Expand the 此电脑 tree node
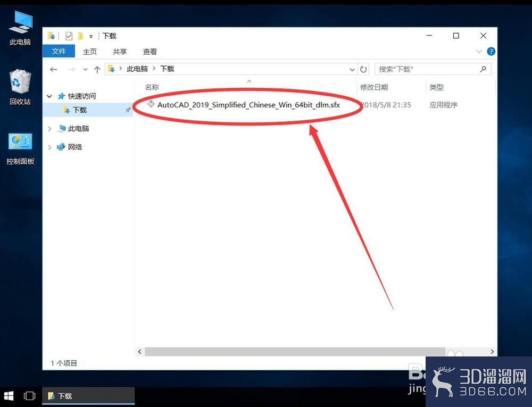This screenshot has width=532, height=407. coord(49,129)
